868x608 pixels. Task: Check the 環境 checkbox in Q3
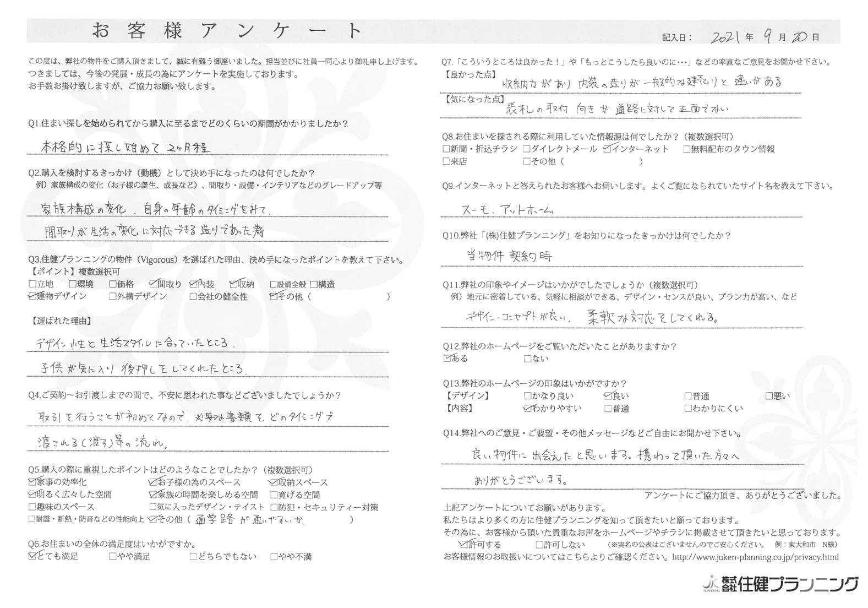coord(73,285)
